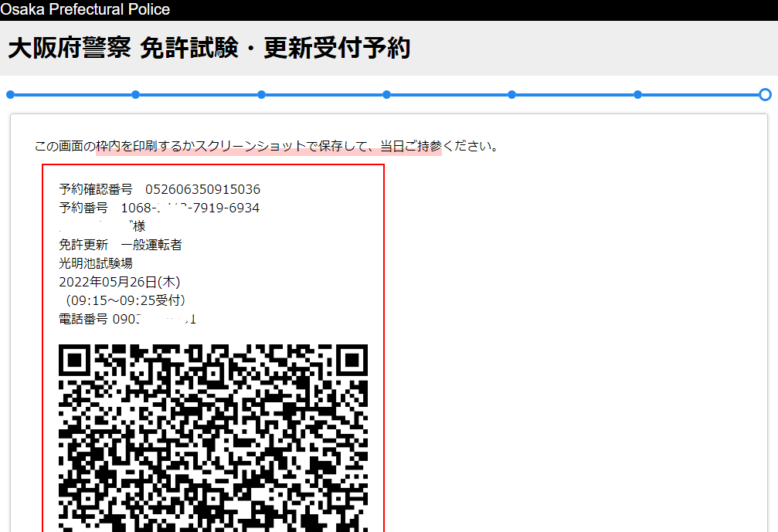The width and height of the screenshot is (778, 532).
Task: Click the first step dot in progress bar
Action: pyautogui.click(x=10, y=95)
